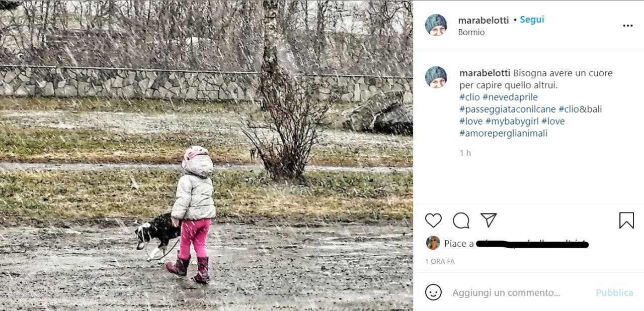
Task: Click Pubblica to post comment
Action: point(614,292)
